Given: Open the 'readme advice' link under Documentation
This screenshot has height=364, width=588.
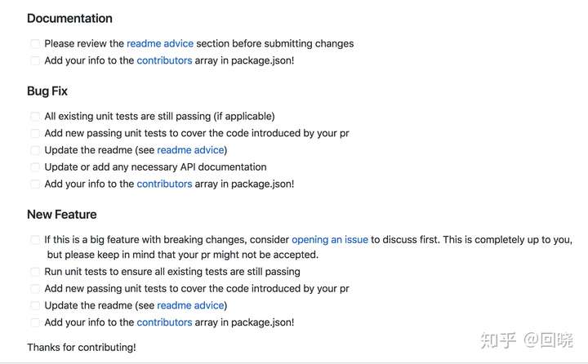Looking at the screenshot, I should 160,43.
